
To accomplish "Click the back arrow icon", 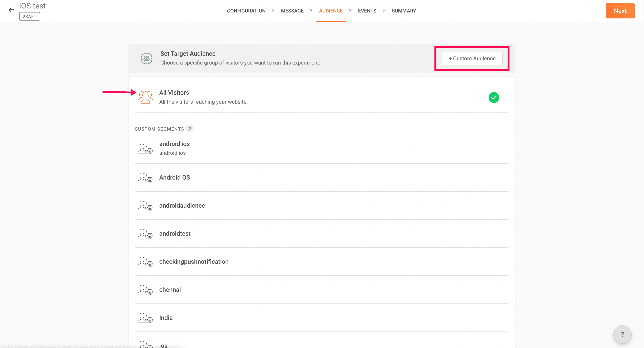I will coord(12,10).
